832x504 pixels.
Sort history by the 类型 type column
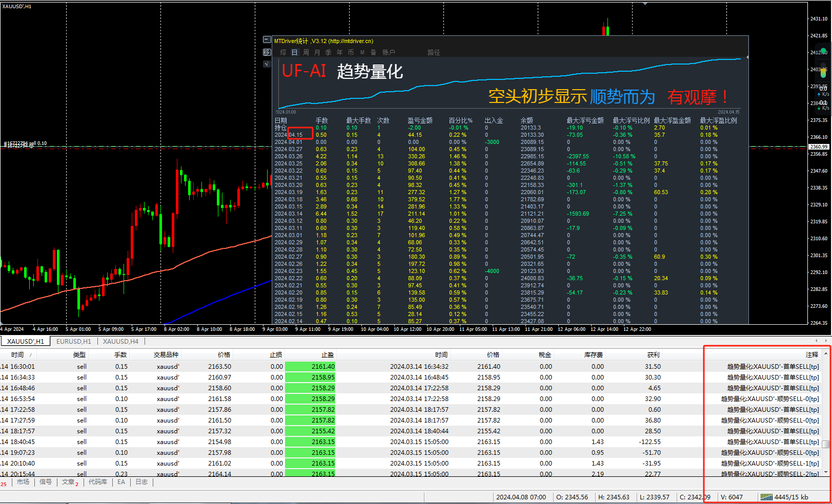coord(79,354)
